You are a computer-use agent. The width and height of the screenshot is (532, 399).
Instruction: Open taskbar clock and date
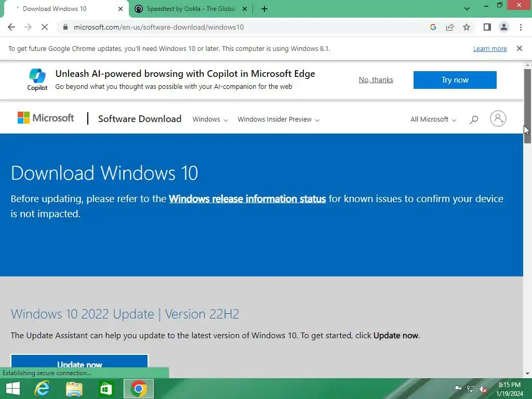(x=510, y=389)
